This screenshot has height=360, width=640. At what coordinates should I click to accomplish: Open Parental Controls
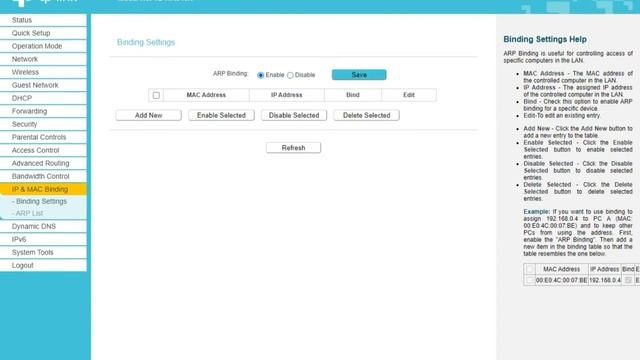[43, 138]
